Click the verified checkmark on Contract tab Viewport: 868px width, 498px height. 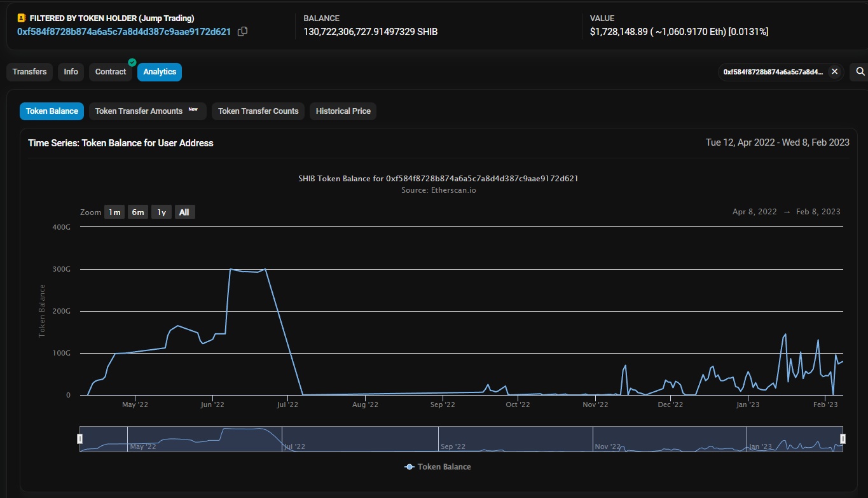tap(132, 62)
